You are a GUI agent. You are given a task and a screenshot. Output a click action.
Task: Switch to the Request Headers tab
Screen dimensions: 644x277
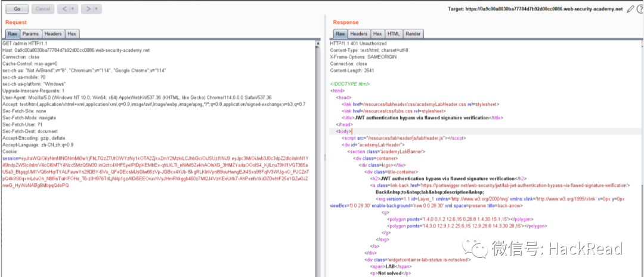pyautogui.click(x=53, y=33)
